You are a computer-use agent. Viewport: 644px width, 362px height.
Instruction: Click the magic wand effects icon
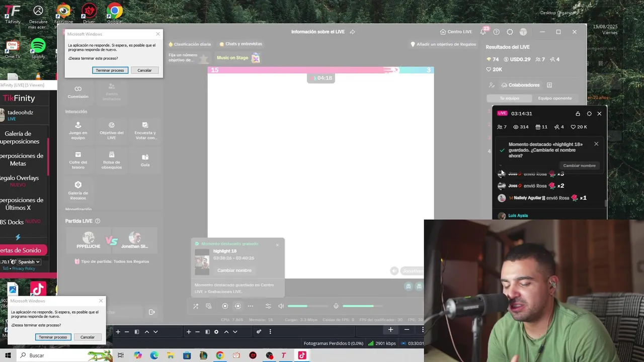pos(196,306)
